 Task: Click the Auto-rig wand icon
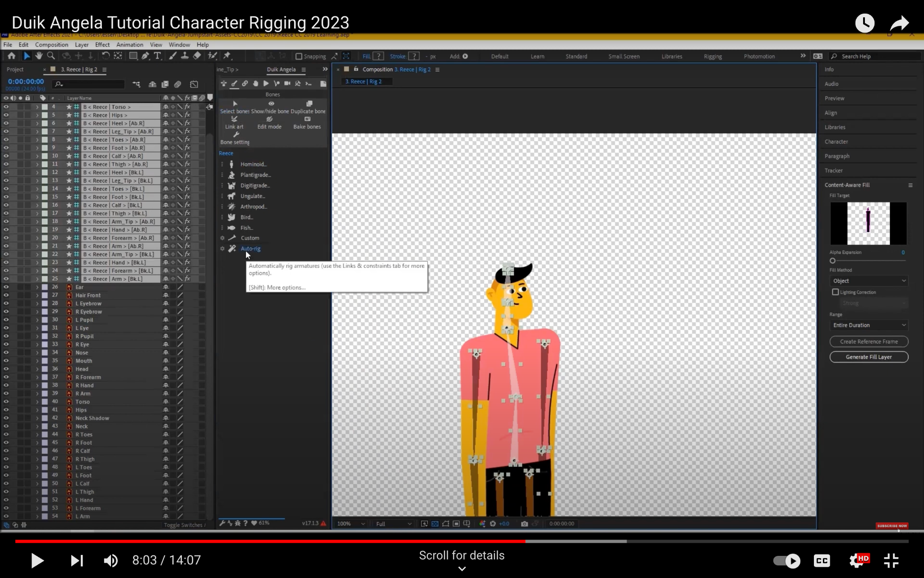click(x=232, y=249)
